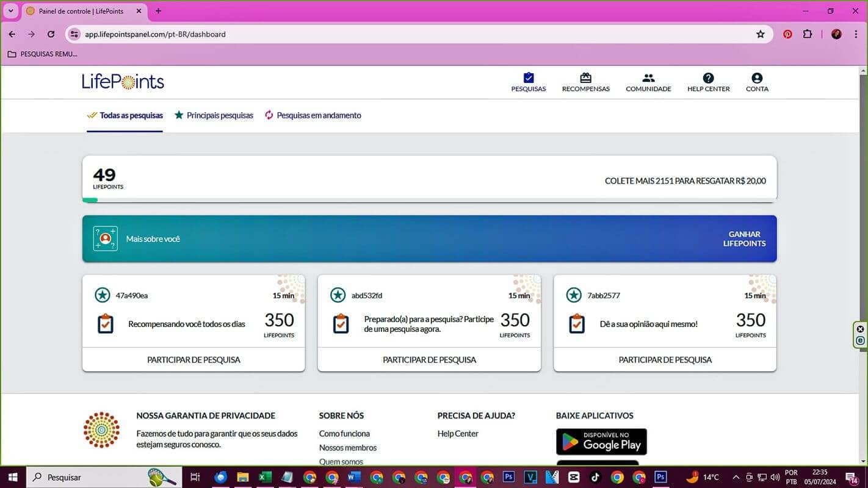Click the Mais sobre você label
This screenshot has width=868, height=488.
[x=153, y=239]
